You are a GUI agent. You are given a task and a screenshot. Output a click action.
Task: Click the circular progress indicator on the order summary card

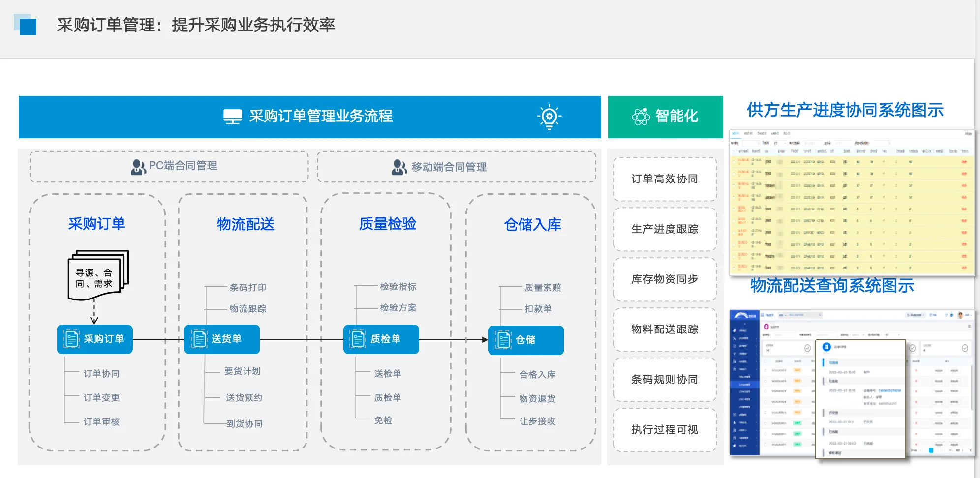(807, 348)
